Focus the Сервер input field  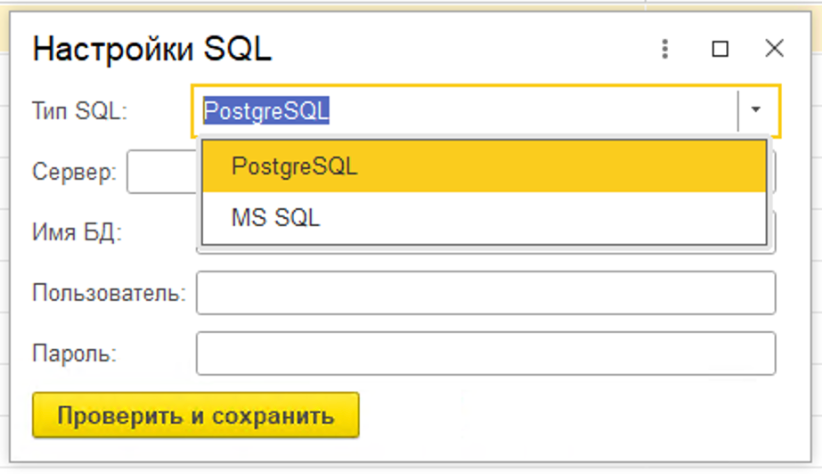(x=162, y=171)
